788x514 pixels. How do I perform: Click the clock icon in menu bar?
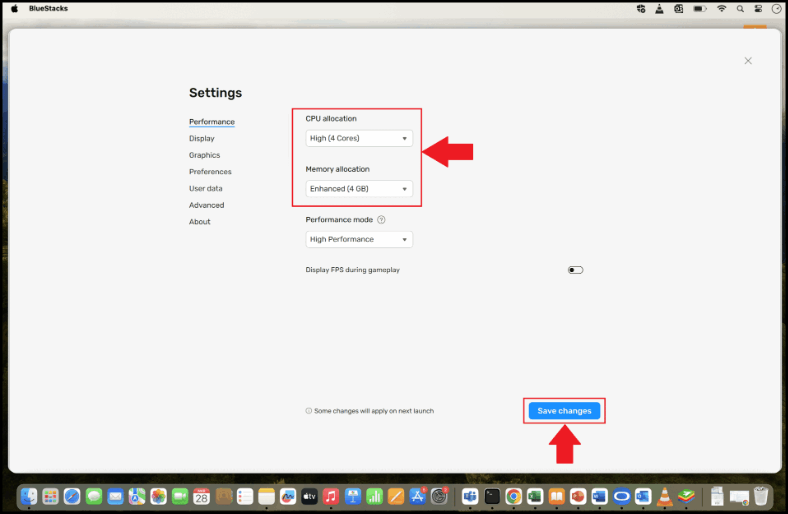click(x=777, y=9)
